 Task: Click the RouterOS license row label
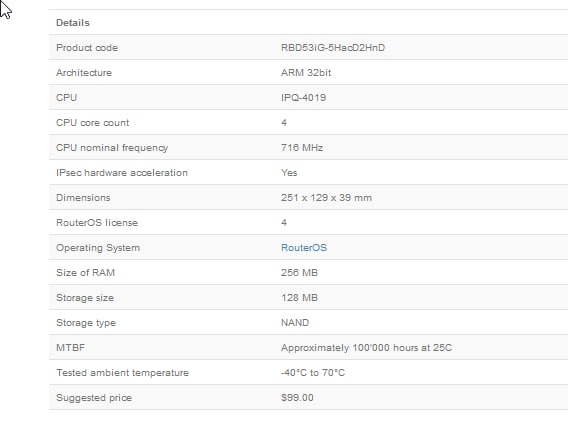click(97, 222)
